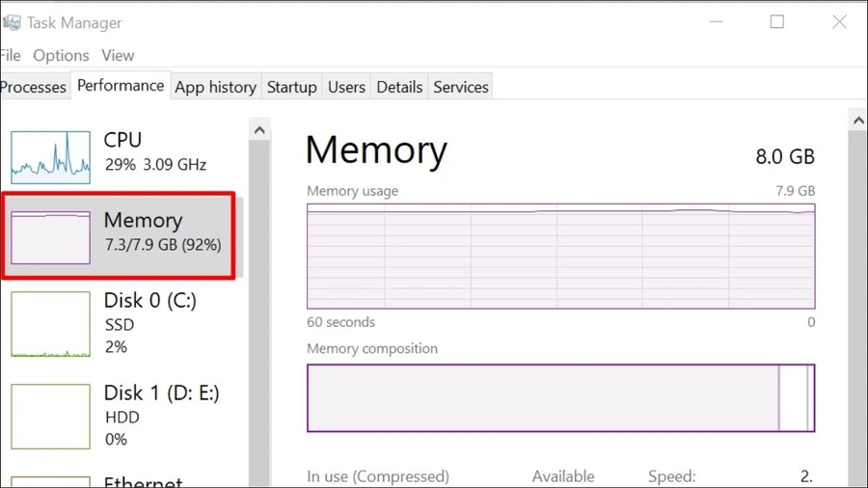868x488 pixels.
Task: Click the Memory composition bar
Action: pyautogui.click(x=560, y=397)
